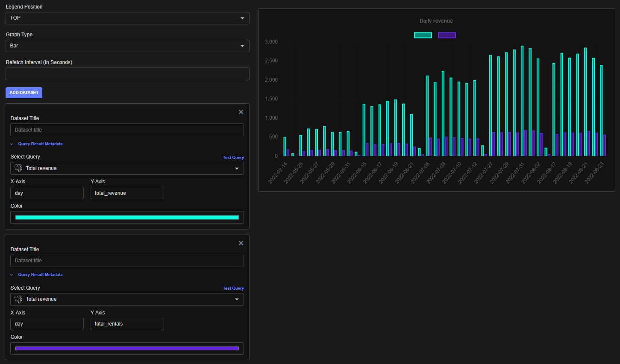Click the PostgreSQL icon in the first query selector
This screenshot has width=620, height=364.
(x=18, y=168)
